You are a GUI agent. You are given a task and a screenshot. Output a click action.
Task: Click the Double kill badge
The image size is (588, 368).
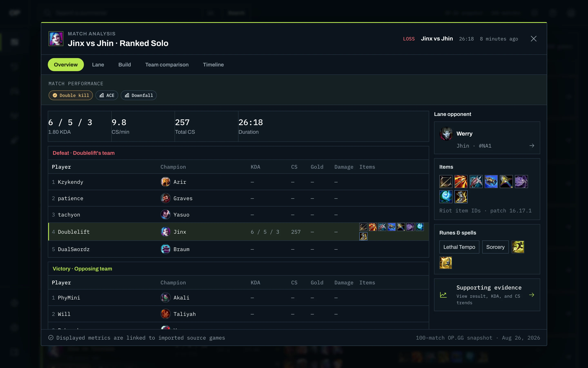71,95
